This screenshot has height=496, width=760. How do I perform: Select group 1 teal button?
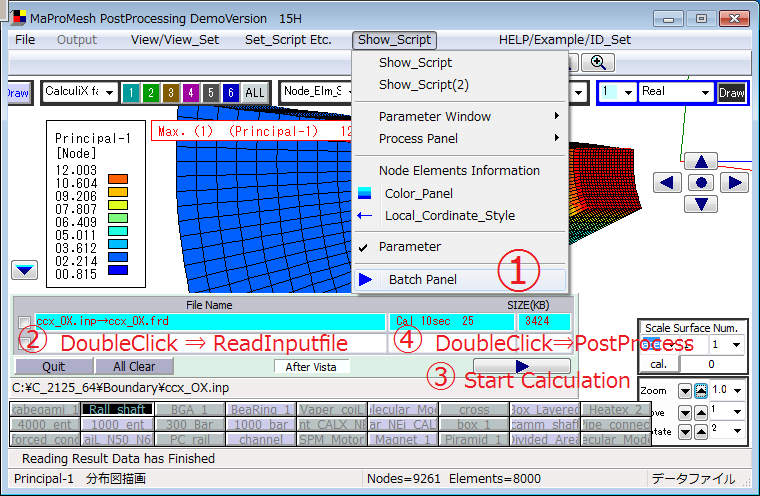pyautogui.click(x=131, y=93)
